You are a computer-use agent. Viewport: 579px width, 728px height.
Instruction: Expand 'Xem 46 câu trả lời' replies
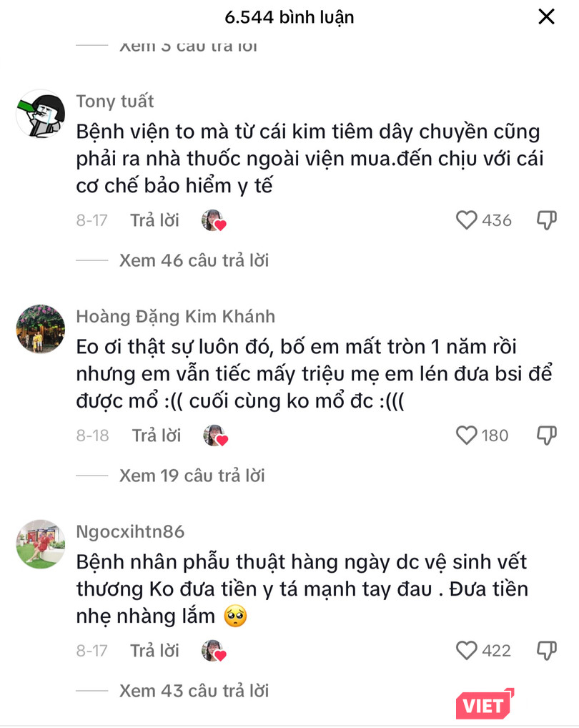194,260
